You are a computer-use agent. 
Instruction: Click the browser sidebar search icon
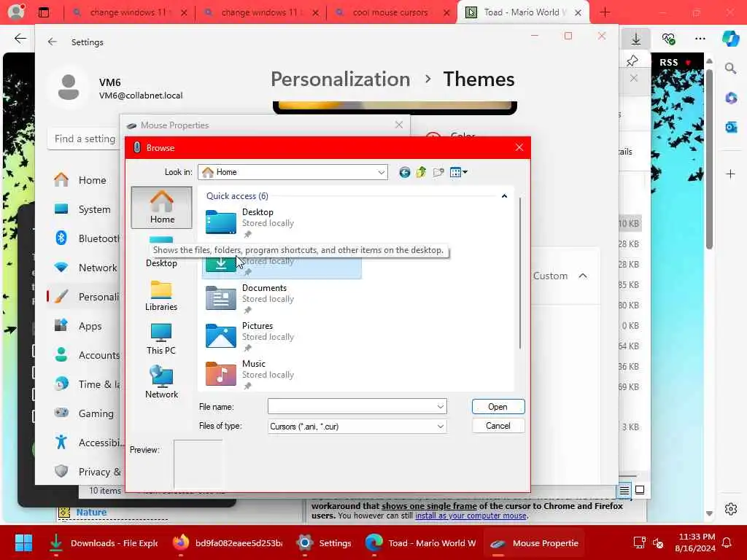(731, 68)
